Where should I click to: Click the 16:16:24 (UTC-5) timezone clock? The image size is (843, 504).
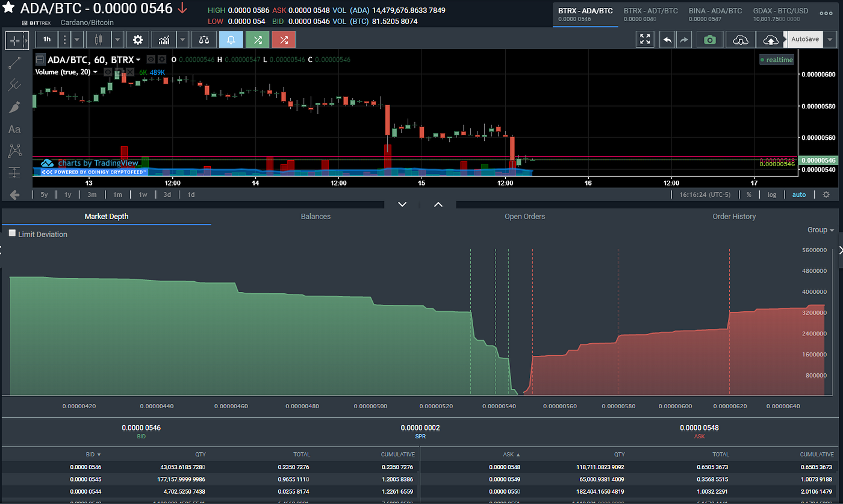[x=705, y=194]
